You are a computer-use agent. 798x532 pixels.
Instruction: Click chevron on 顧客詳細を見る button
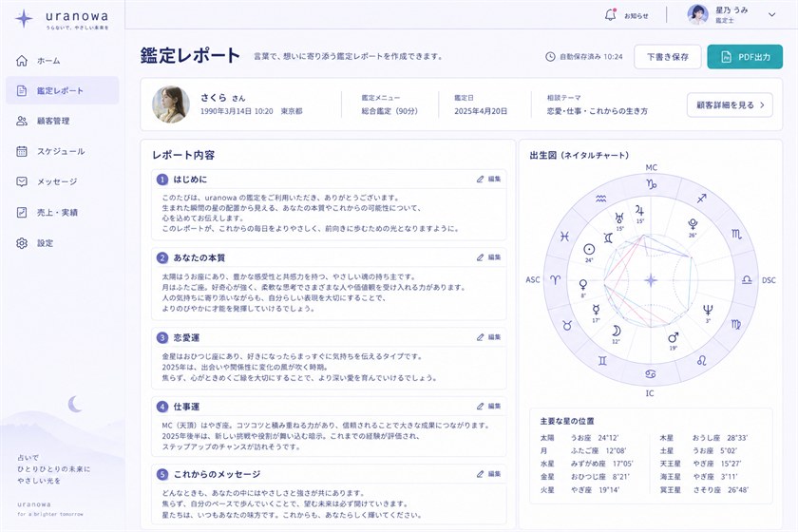tap(762, 104)
